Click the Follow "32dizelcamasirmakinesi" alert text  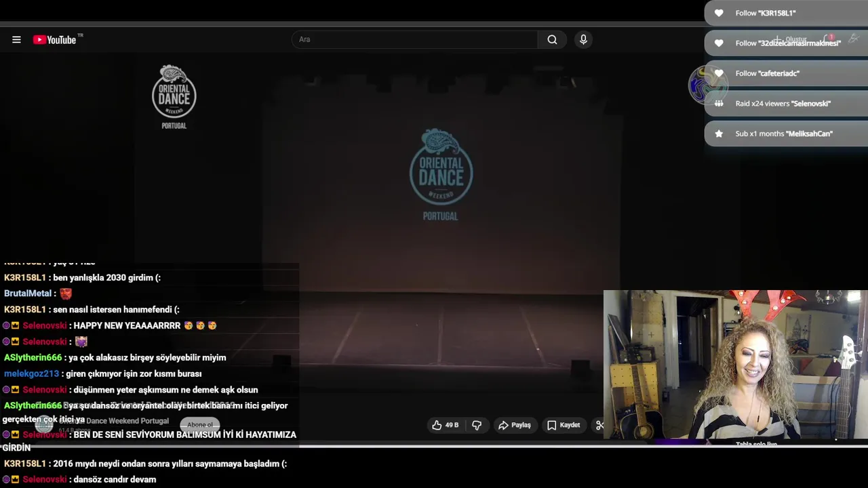pyautogui.click(x=788, y=43)
